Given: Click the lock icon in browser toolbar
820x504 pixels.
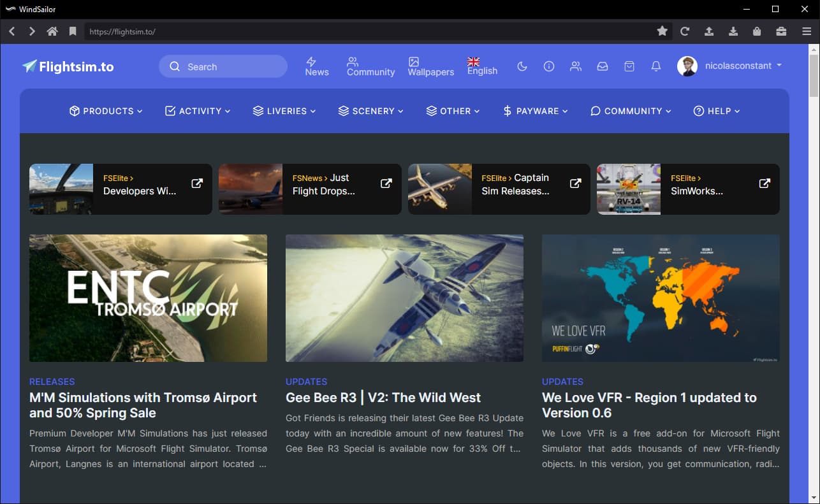Looking at the screenshot, I should (757, 31).
